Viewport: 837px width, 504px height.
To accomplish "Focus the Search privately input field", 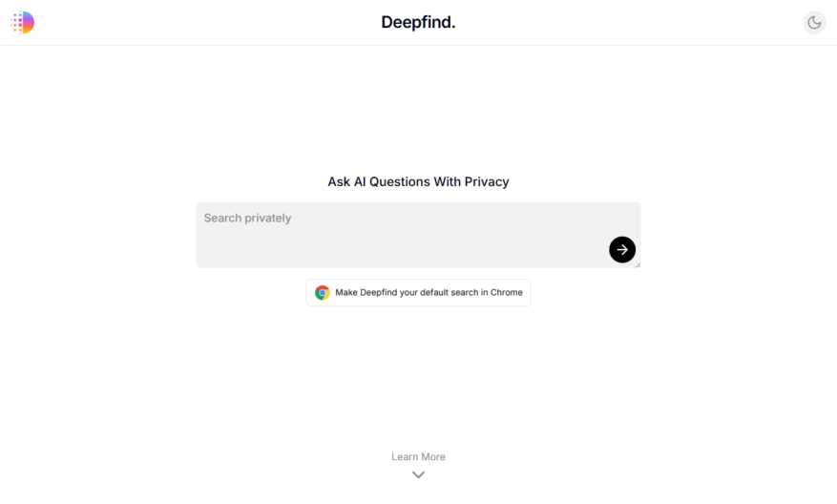I will tap(418, 235).
